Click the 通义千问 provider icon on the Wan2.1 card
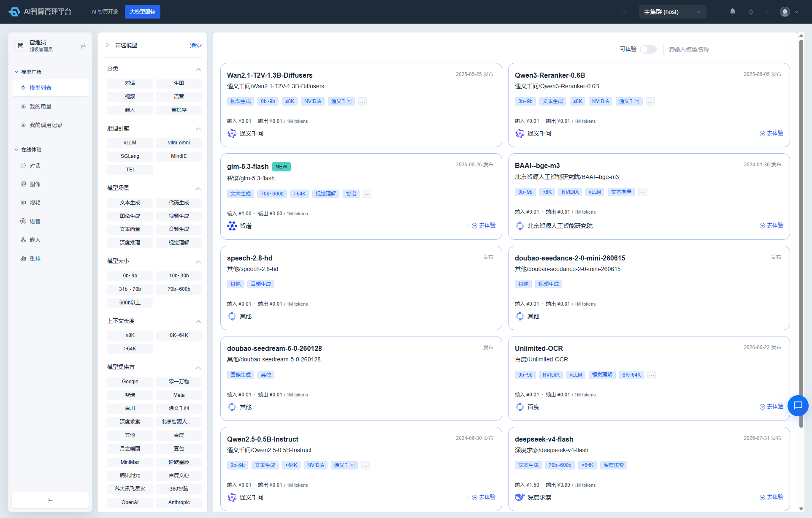This screenshot has height=518, width=812. (x=232, y=133)
